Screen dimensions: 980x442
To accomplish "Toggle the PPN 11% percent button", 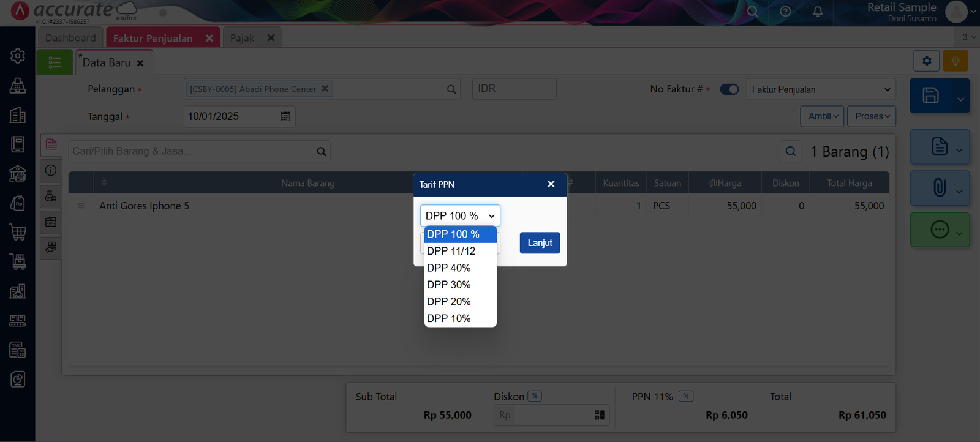I will click(x=686, y=396).
